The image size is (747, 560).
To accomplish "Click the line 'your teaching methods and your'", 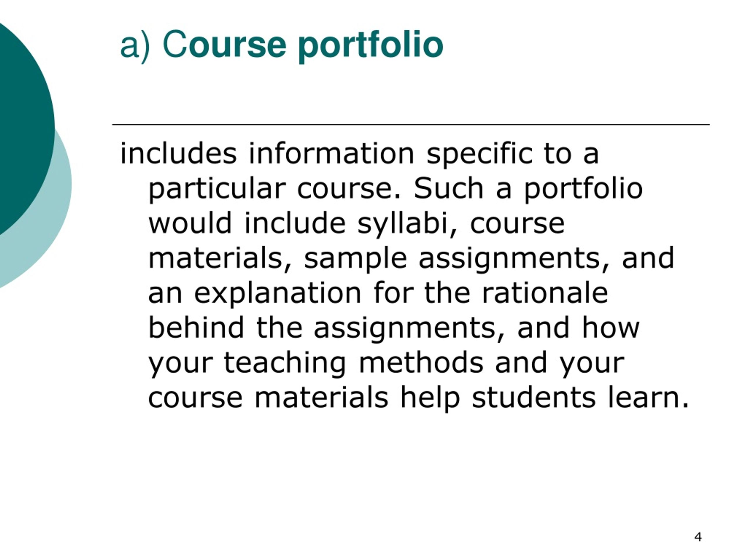I will (386, 363).
